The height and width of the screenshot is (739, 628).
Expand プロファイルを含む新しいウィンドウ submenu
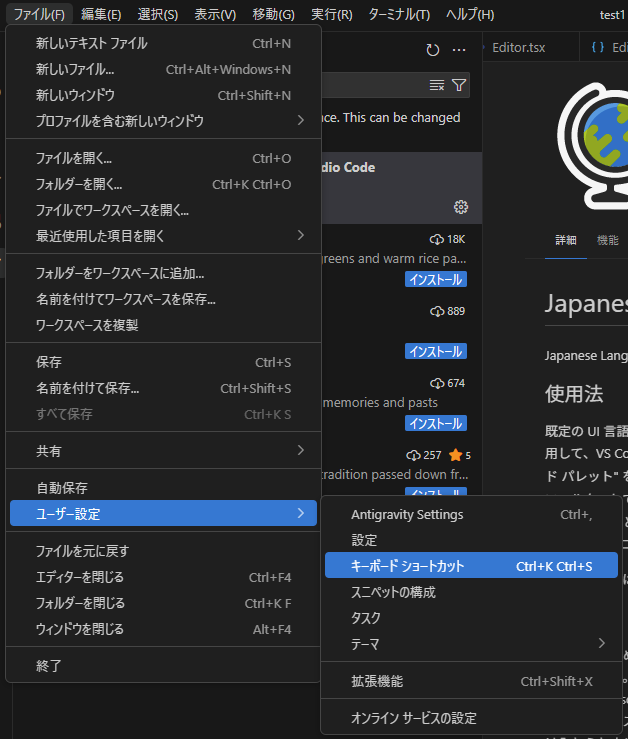(163, 121)
